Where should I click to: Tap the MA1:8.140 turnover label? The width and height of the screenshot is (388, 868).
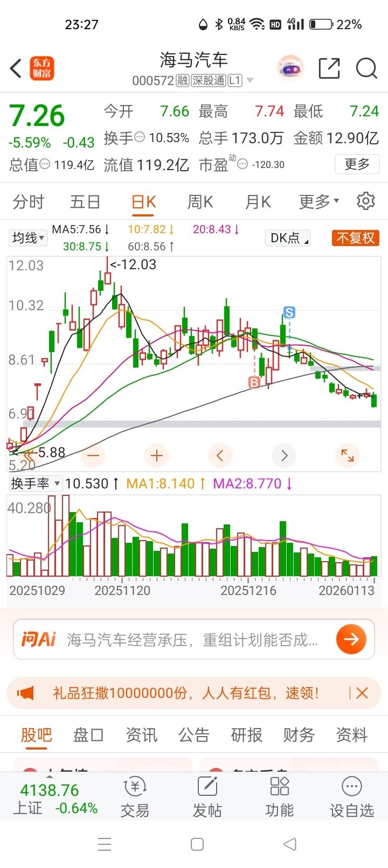[166, 484]
